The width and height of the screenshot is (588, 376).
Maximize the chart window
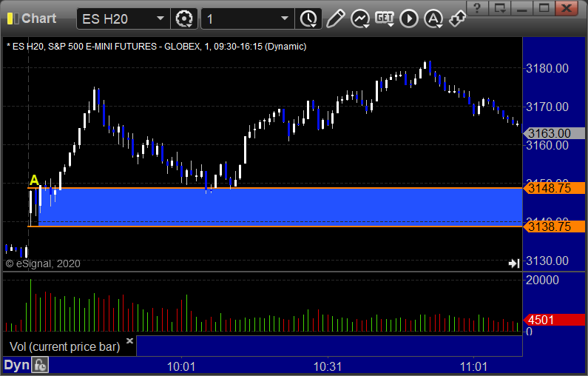(x=544, y=8)
